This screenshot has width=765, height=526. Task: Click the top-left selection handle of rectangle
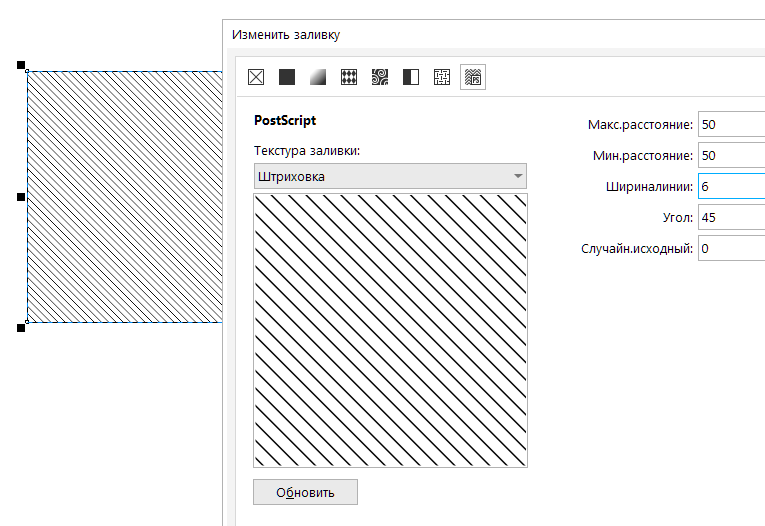(x=21, y=65)
